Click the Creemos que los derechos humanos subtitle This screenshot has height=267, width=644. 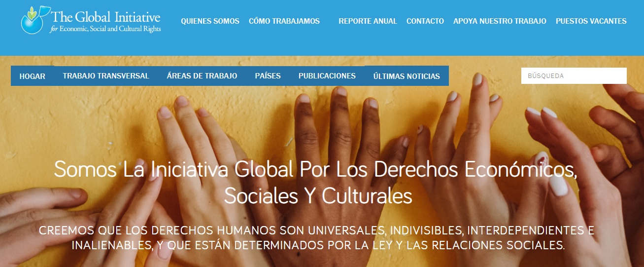point(316,238)
